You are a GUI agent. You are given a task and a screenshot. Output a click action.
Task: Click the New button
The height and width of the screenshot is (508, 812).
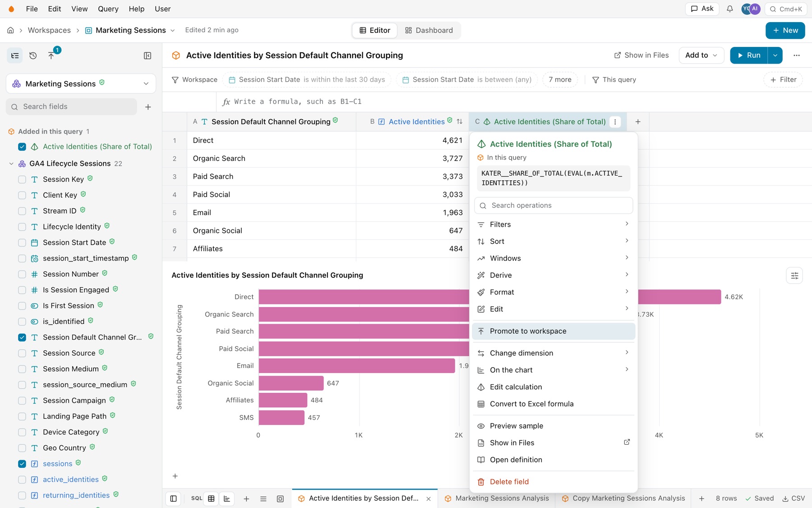[x=785, y=30]
